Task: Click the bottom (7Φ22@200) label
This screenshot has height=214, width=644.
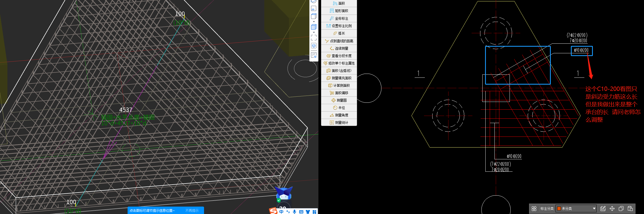Action: 500,164
